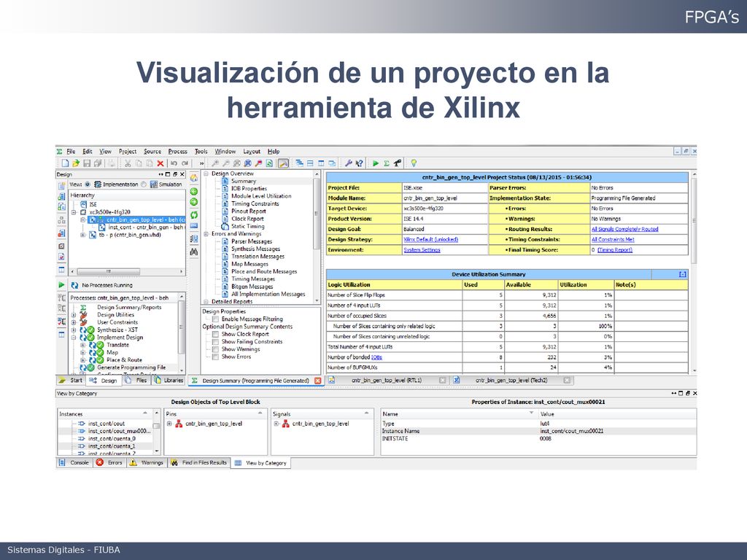Select the Simulation view radio button
This screenshot has height=560, width=747.
[144, 184]
